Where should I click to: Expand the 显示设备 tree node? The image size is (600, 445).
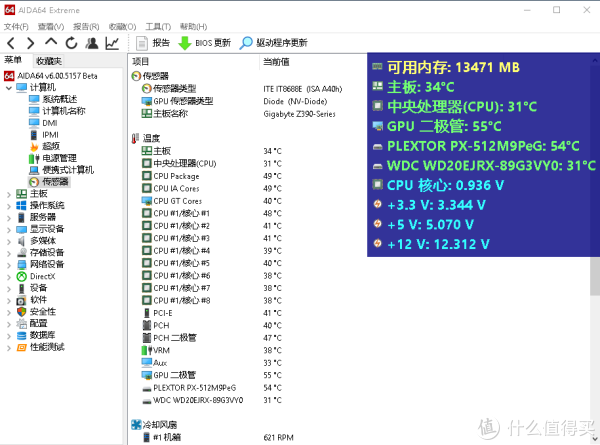point(9,230)
